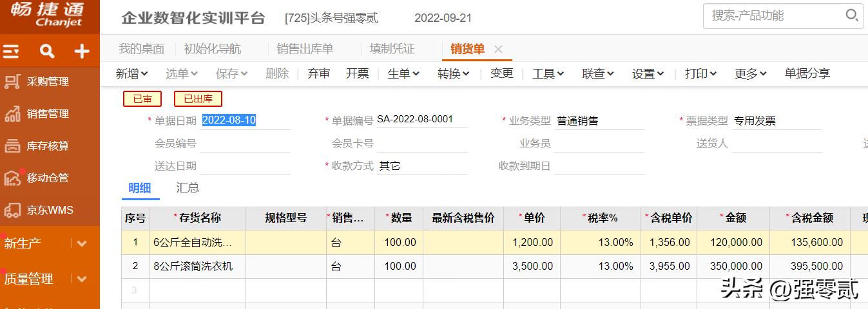Click the 已审 status badge
This screenshot has width=868, height=309.
[x=142, y=98]
